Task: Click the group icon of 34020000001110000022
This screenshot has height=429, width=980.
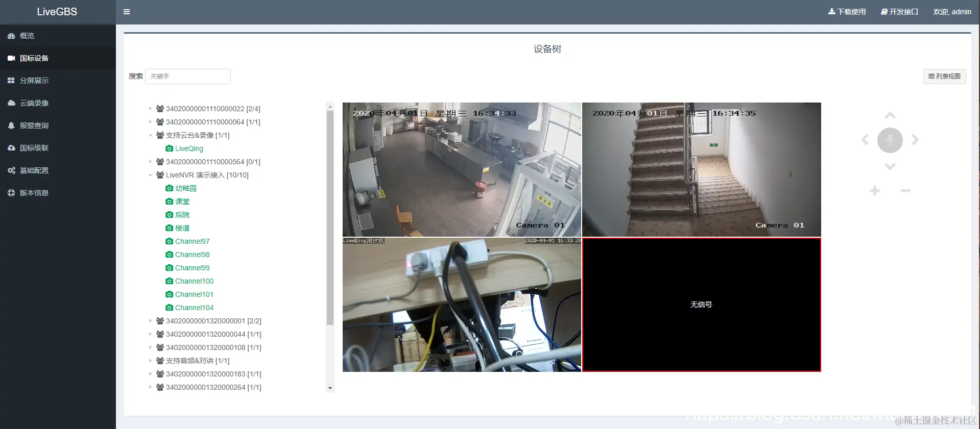Action: (x=160, y=109)
